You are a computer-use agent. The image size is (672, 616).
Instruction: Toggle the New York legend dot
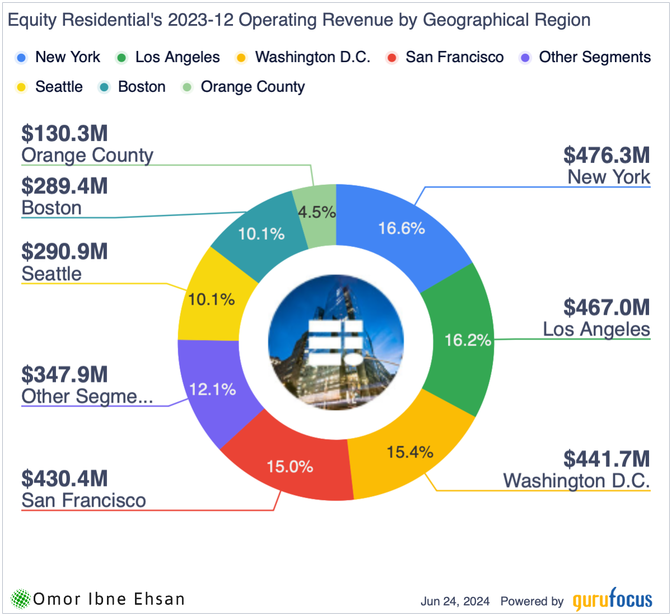point(22,58)
